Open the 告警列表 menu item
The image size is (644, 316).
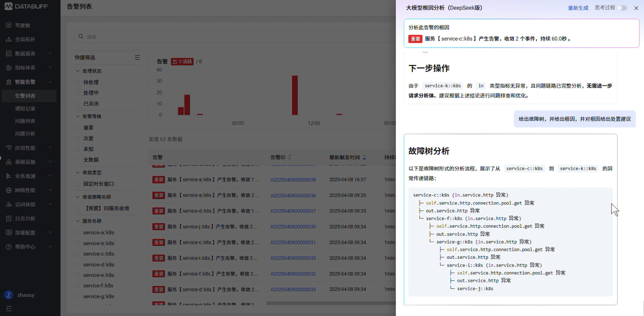[x=29, y=96]
